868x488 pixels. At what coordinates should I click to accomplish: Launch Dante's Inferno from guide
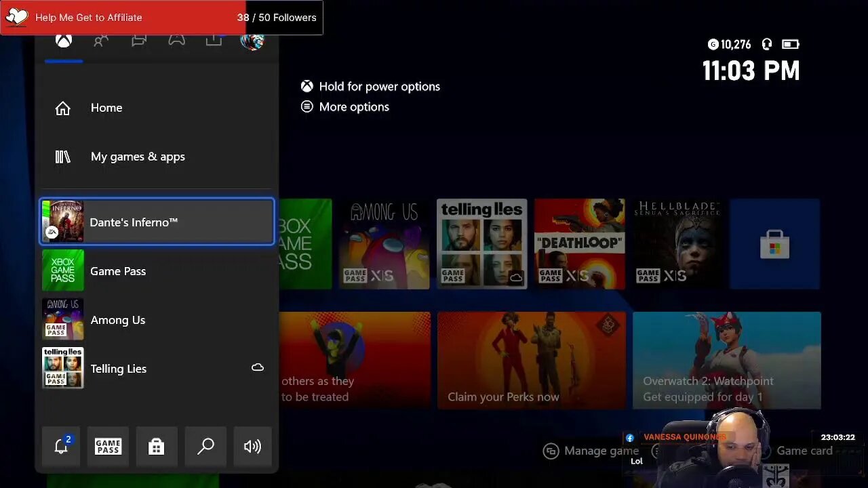[x=157, y=222]
